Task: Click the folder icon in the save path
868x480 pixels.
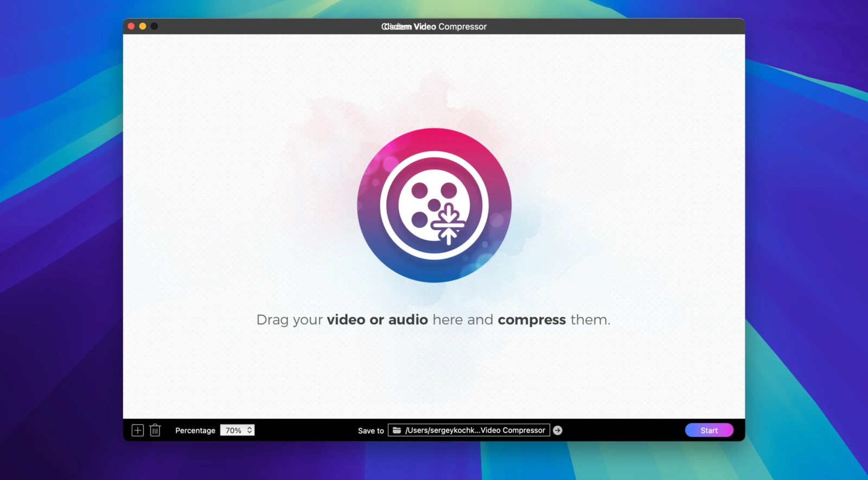Action: tap(397, 431)
